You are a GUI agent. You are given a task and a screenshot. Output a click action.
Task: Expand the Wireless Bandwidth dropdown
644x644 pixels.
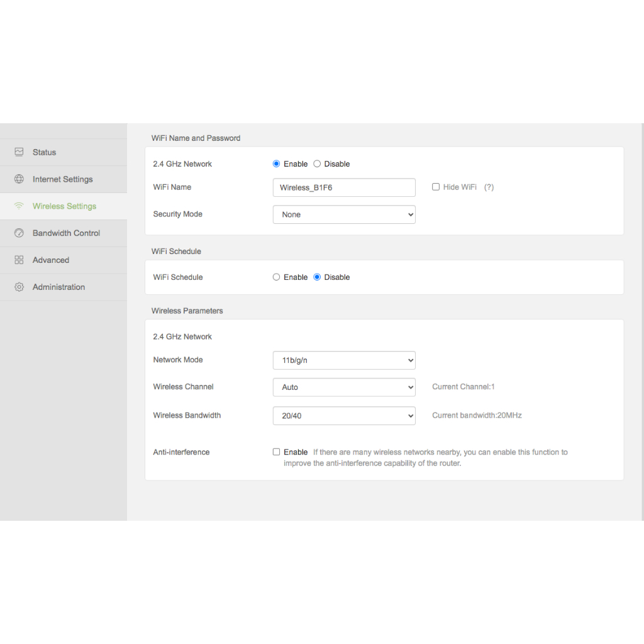coord(344,416)
